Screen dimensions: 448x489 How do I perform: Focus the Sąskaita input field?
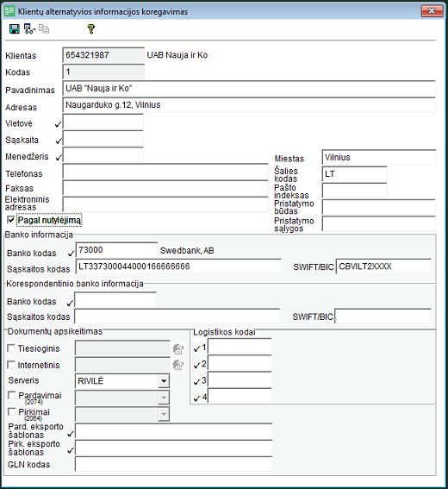(103, 139)
